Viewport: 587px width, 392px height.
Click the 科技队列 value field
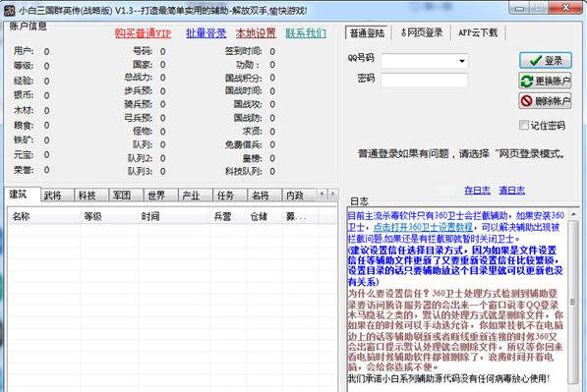(x=272, y=171)
